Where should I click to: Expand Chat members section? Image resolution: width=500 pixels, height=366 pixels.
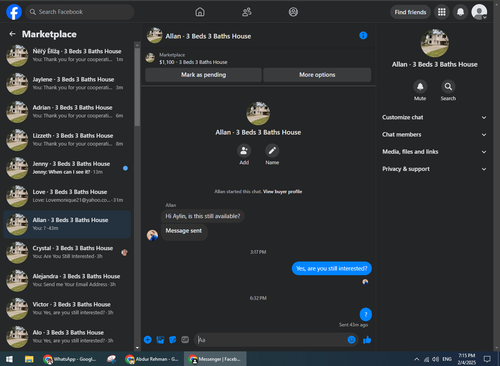coord(434,135)
